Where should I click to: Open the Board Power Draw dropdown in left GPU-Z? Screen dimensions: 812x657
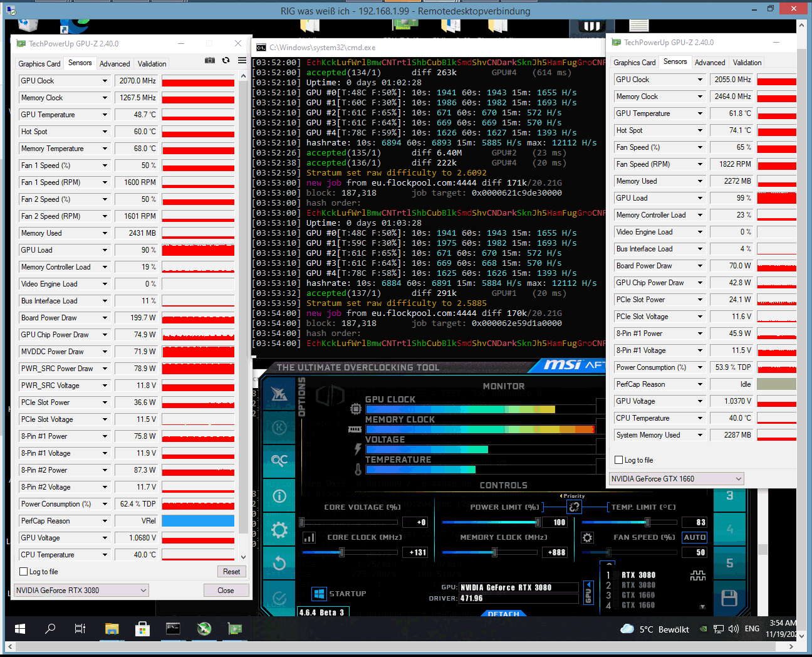(105, 318)
